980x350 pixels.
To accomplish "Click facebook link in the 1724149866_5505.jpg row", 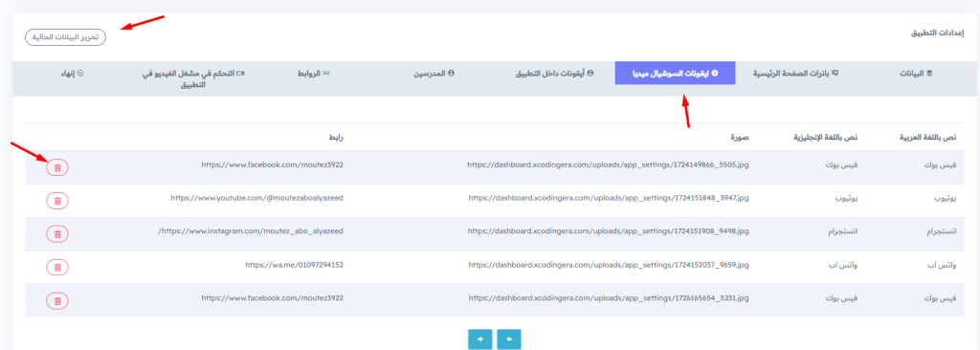I will [x=273, y=165].
